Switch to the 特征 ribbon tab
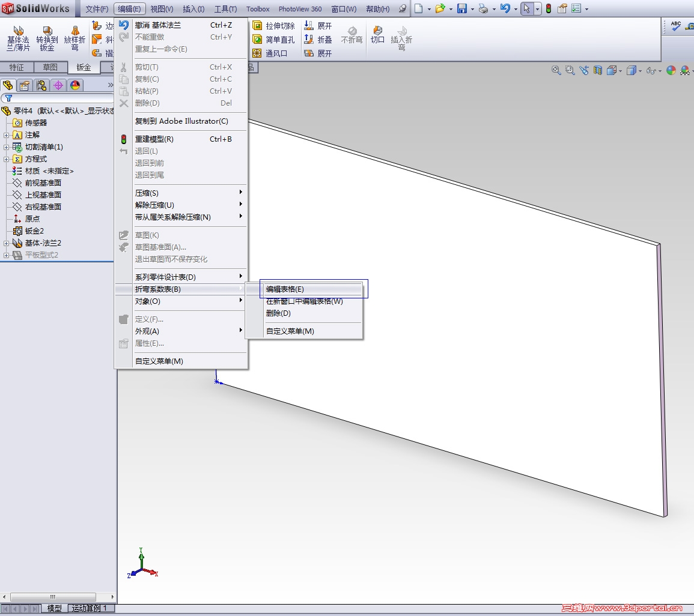Image resolution: width=694 pixels, height=616 pixels. pos(16,67)
